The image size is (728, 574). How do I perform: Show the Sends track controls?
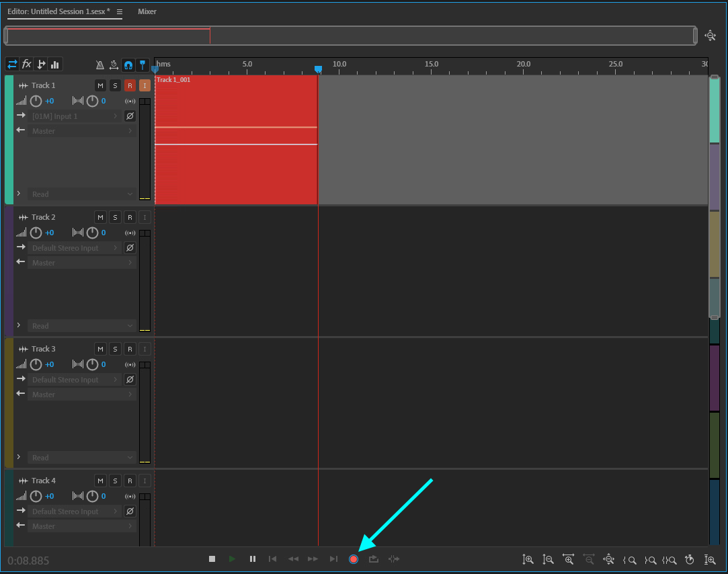(x=41, y=64)
